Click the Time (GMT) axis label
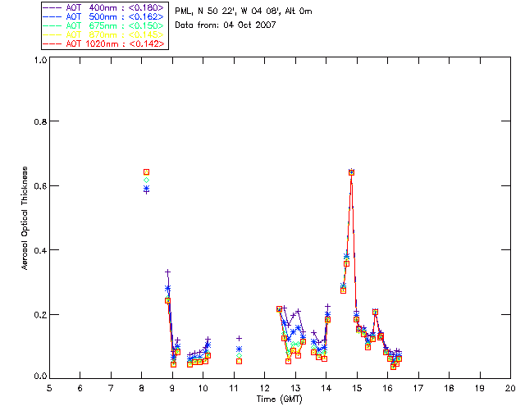This screenshot has width=525, height=420. click(x=279, y=399)
